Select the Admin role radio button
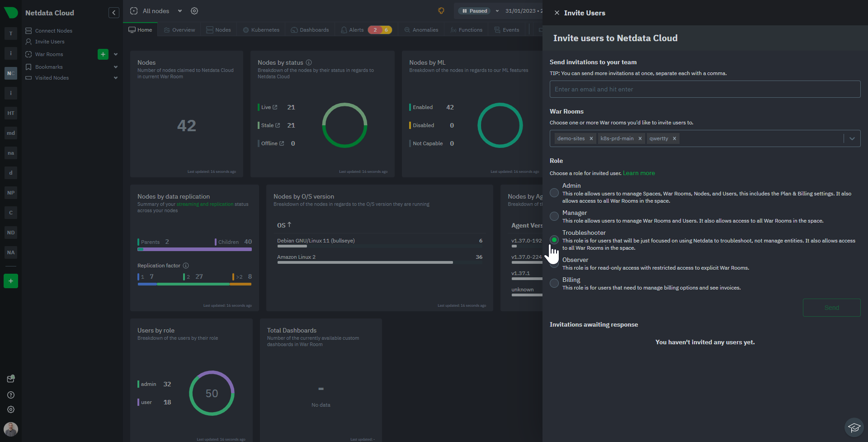Screen dimensions: 868x442 pyautogui.click(x=554, y=193)
